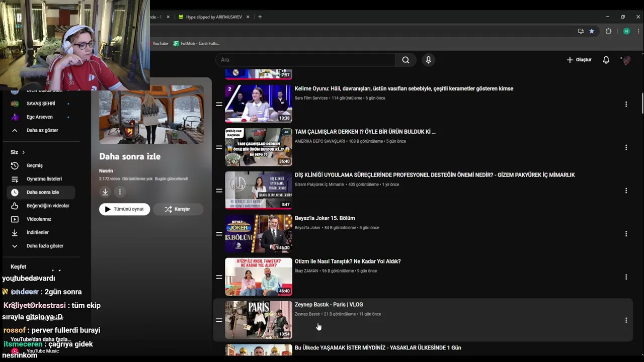Open more options for Otizm ile Nasıl Tanıştık video
644x362 pixels.
626,277
